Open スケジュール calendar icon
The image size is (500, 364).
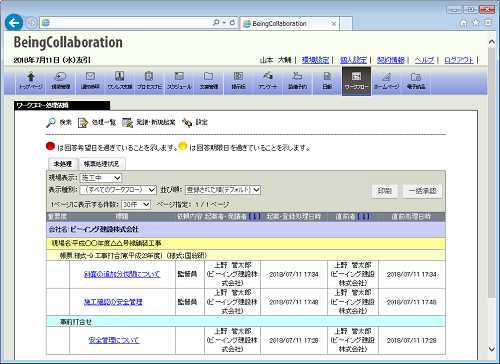point(179,81)
